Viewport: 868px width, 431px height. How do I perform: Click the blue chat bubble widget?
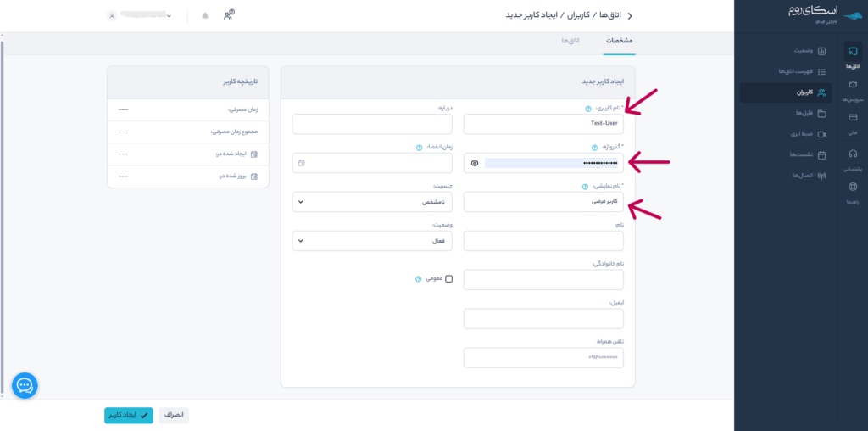click(25, 385)
